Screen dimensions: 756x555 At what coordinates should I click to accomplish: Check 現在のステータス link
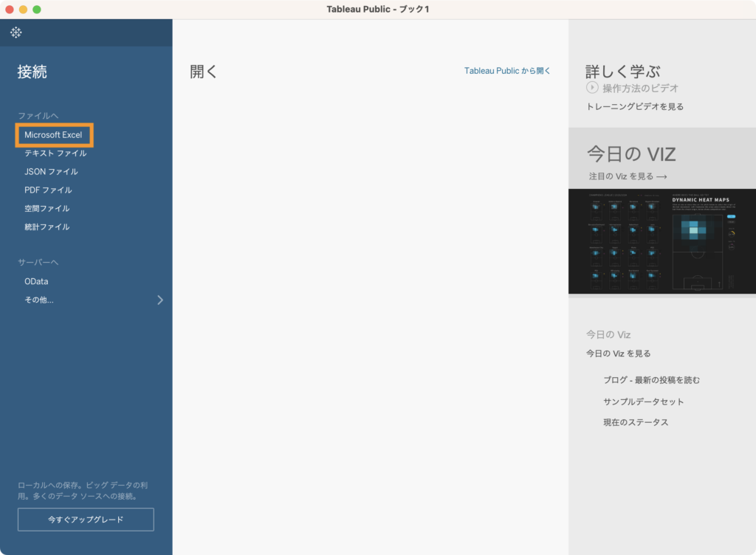pos(636,422)
